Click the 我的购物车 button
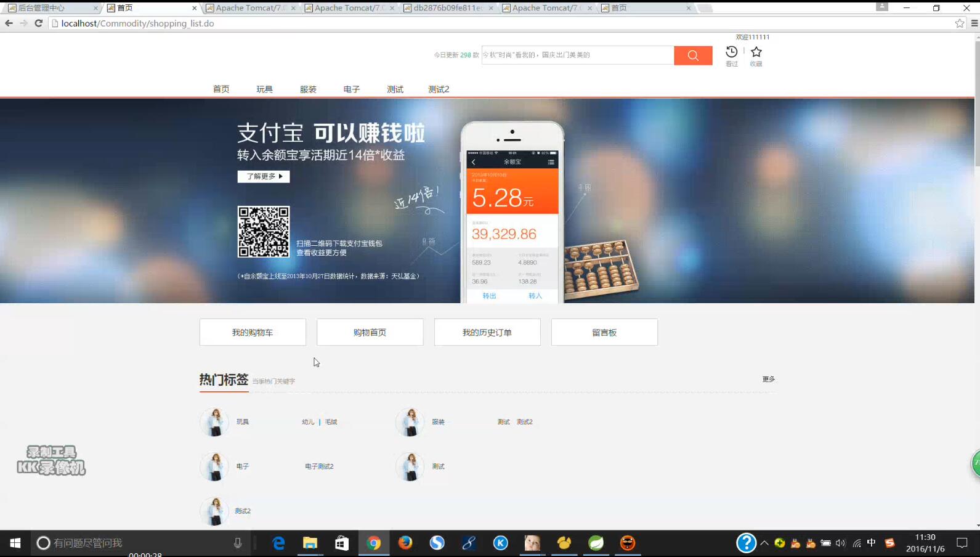This screenshot has height=557, width=980. 253,332
